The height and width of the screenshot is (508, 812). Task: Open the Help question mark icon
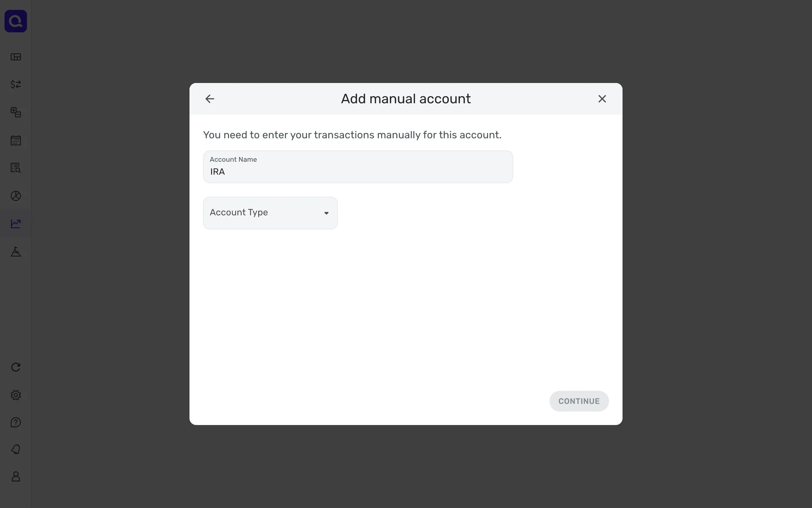pyautogui.click(x=16, y=422)
